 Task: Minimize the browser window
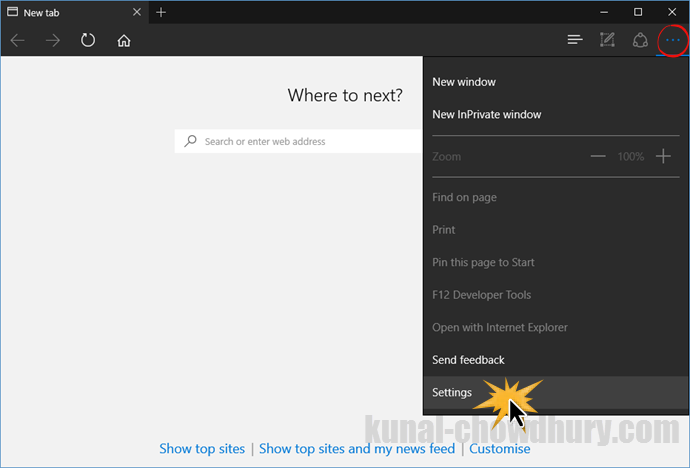point(604,12)
